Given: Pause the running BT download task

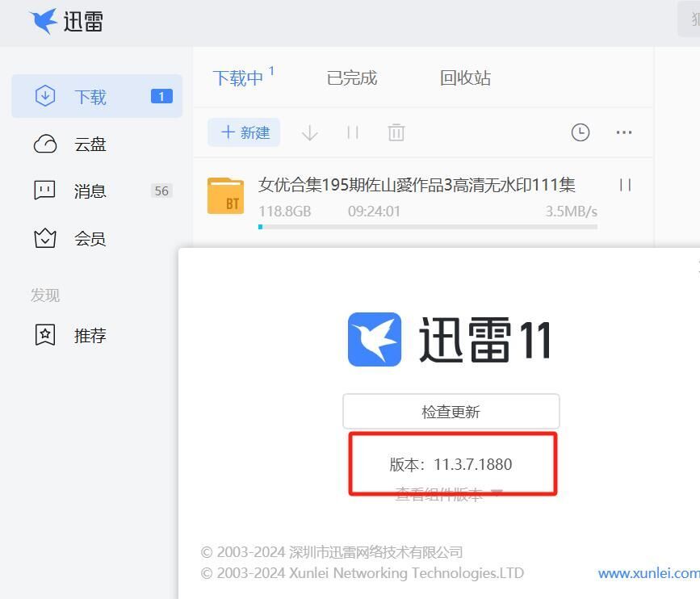Looking at the screenshot, I should click(x=625, y=185).
